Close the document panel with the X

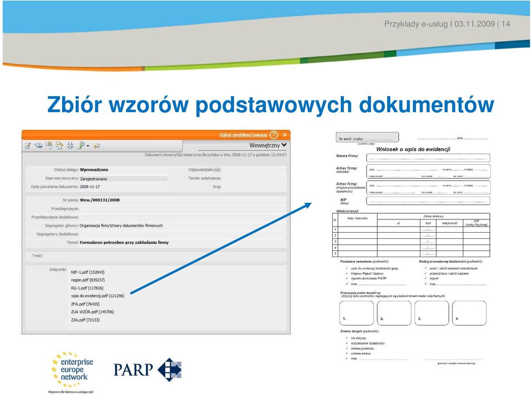coord(285,135)
